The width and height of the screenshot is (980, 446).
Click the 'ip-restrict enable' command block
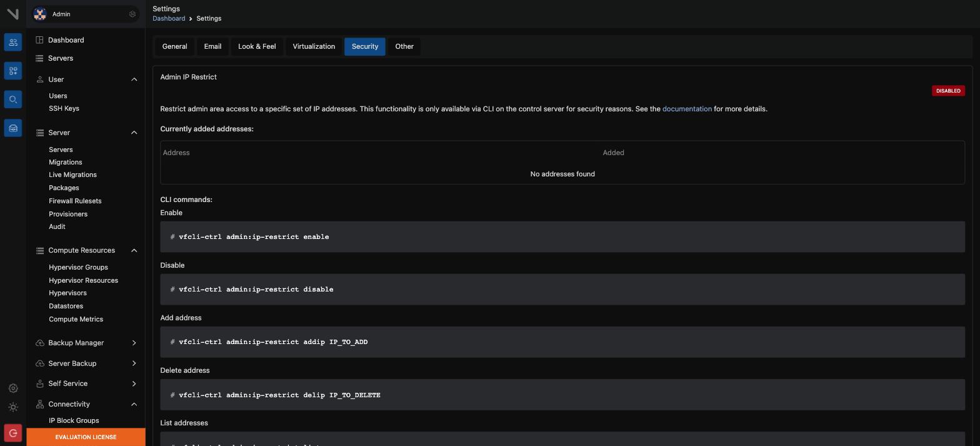click(562, 236)
